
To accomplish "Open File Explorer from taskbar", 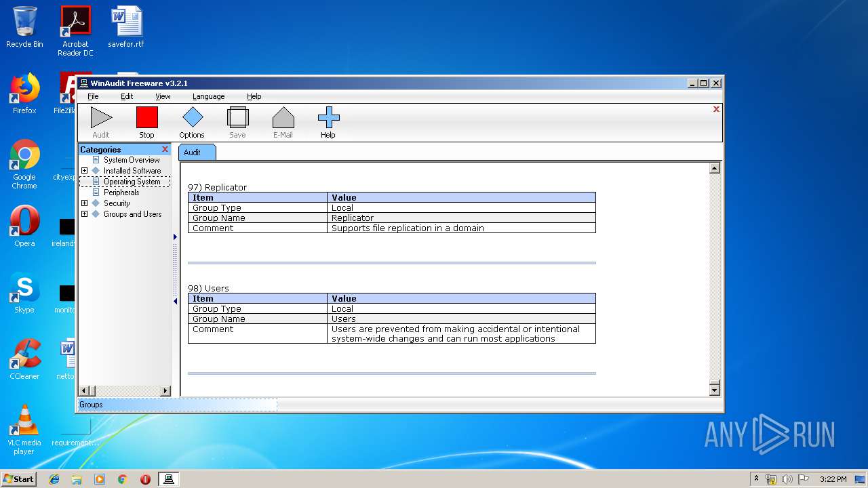I will 77,479.
